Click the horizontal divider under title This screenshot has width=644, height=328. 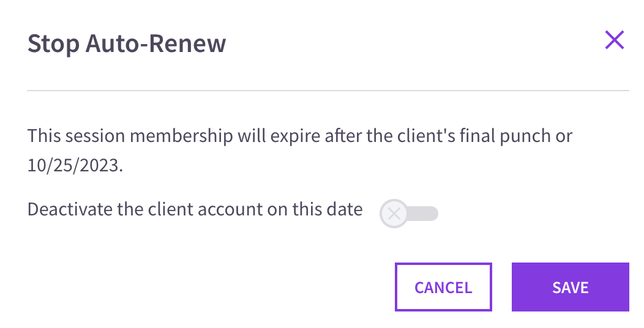(x=328, y=91)
